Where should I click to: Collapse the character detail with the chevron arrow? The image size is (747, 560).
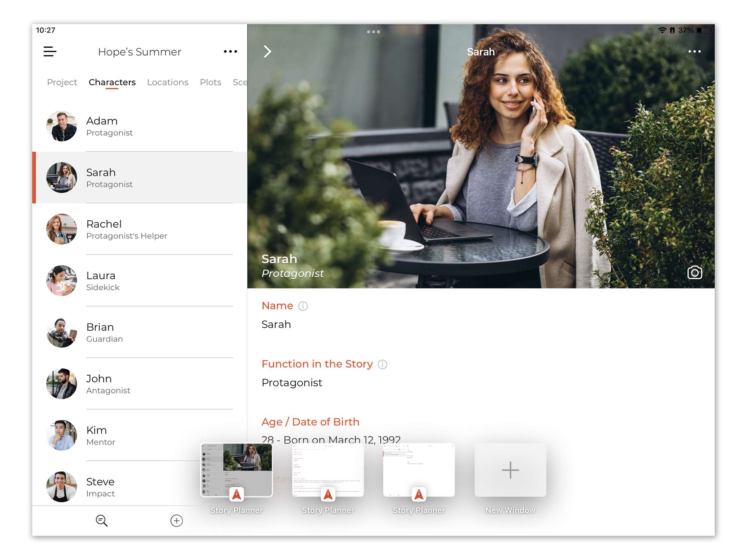pyautogui.click(x=267, y=52)
